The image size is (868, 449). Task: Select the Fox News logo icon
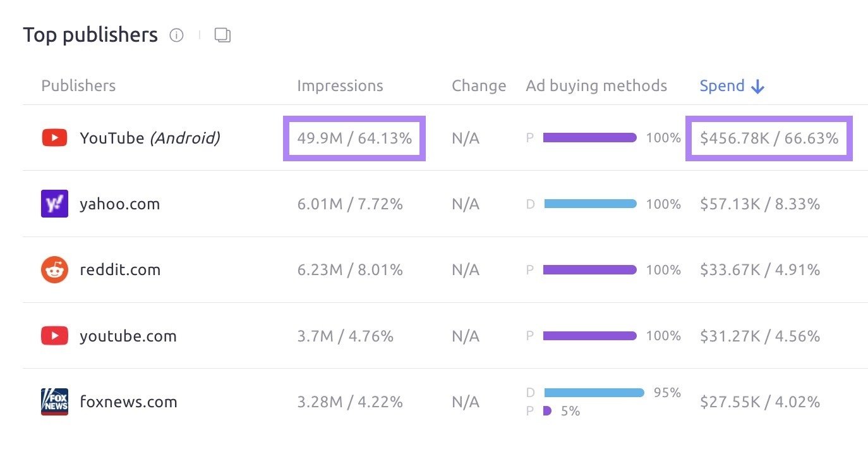54,402
